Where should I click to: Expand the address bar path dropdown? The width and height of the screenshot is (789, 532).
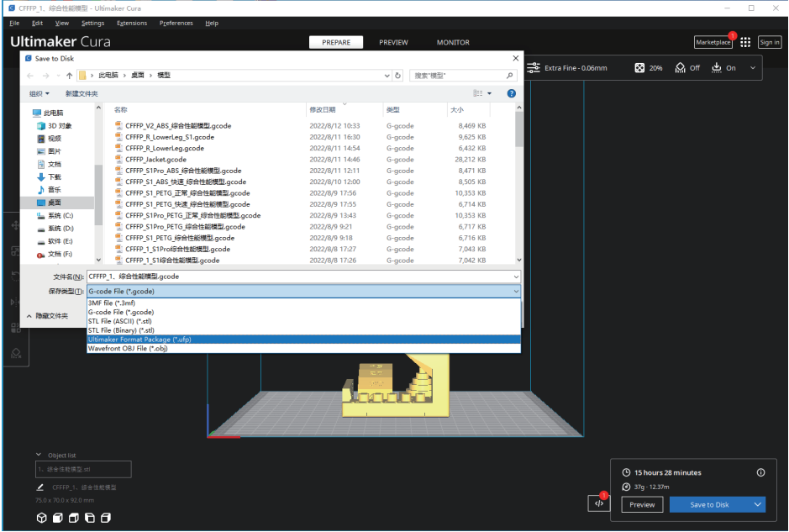pyautogui.click(x=387, y=76)
